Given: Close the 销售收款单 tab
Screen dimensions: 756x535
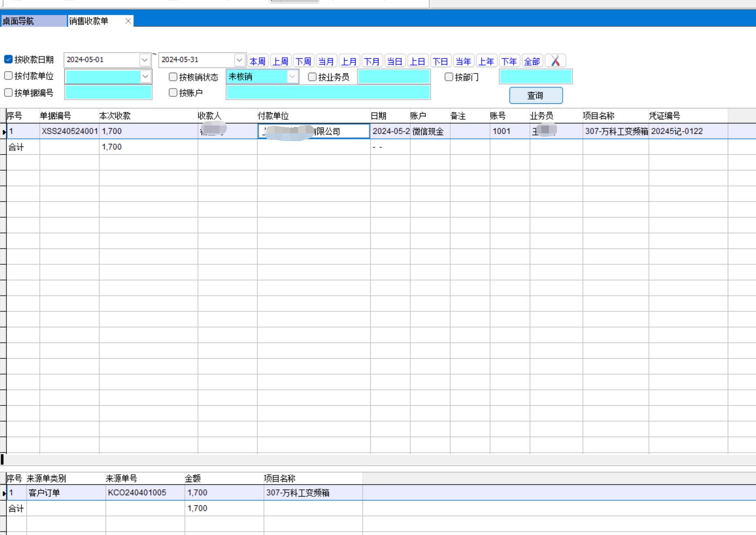Looking at the screenshot, I should [128, 21].
